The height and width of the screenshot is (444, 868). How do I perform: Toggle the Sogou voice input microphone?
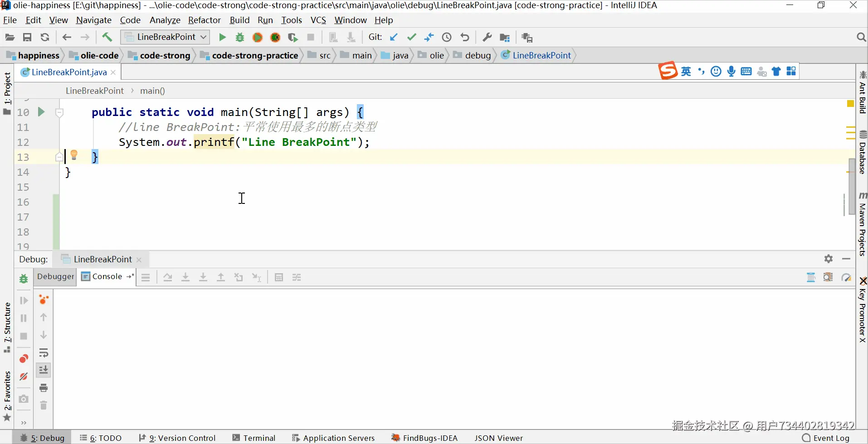(x=731, y=71)
